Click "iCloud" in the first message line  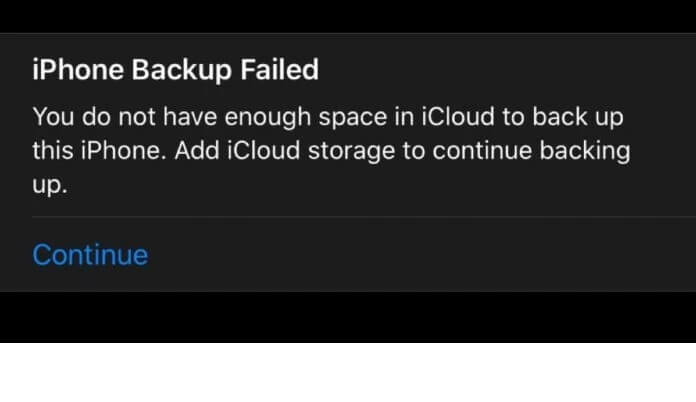click(455, 116)
